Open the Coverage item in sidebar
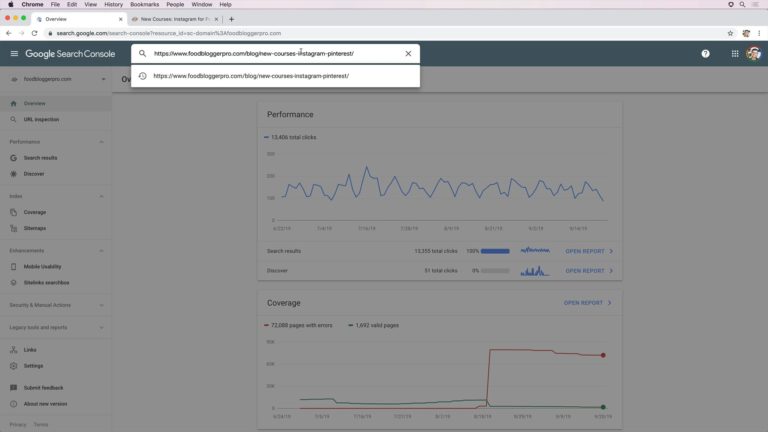The width and height of the screenshot is (768, 432). [x=55, y=212]
